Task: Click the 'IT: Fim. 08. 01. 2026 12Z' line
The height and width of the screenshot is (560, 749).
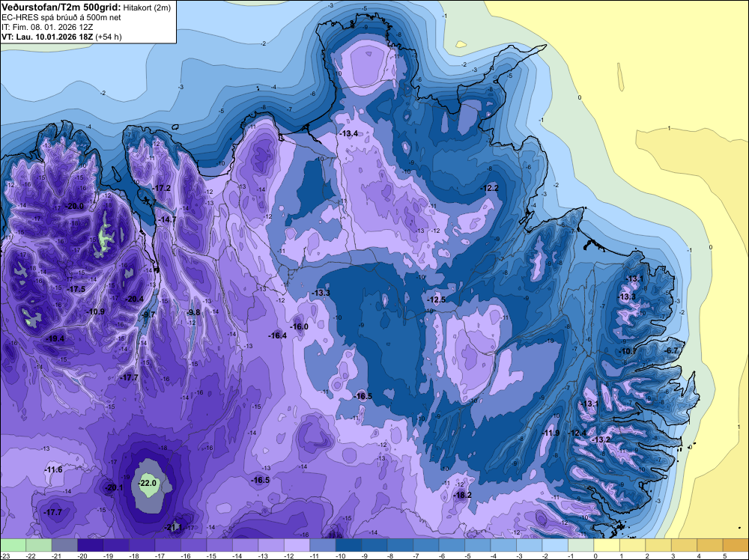Action: click(47, 27)
